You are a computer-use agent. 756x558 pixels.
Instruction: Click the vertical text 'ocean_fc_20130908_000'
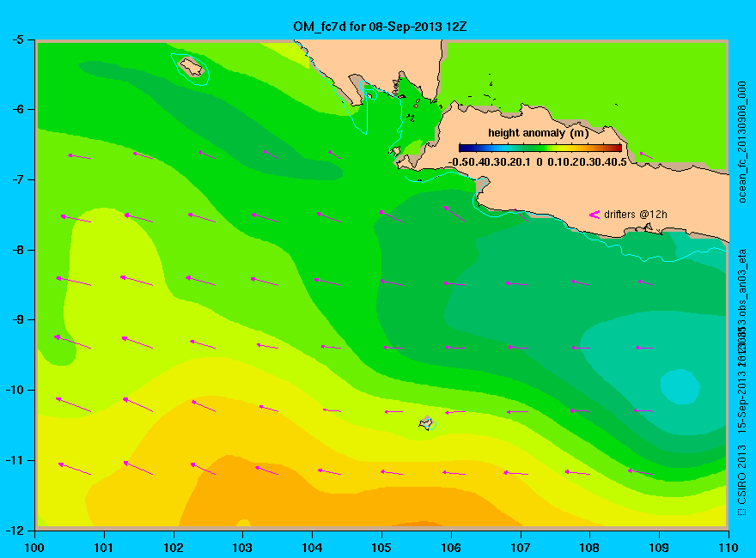click(x=742, y=143)
